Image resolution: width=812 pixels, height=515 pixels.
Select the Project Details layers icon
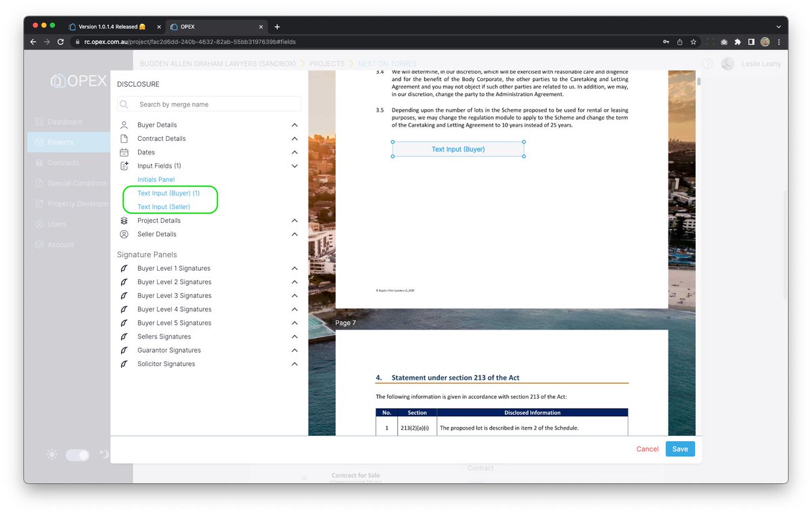coord(123,220)
